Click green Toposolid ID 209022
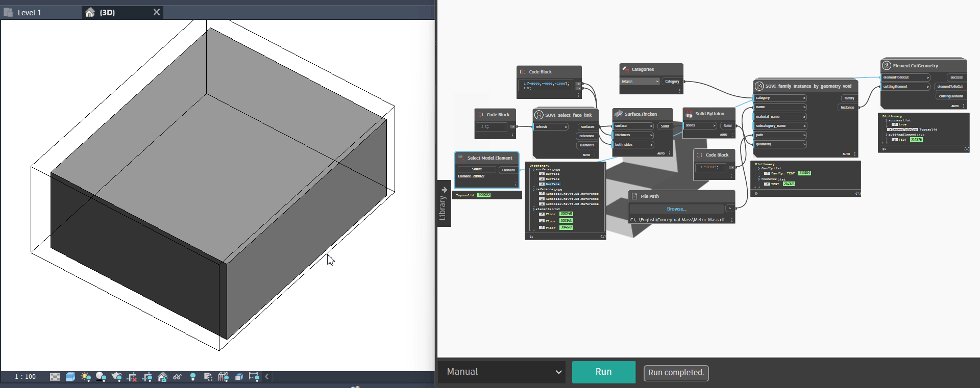 [484, 195]
